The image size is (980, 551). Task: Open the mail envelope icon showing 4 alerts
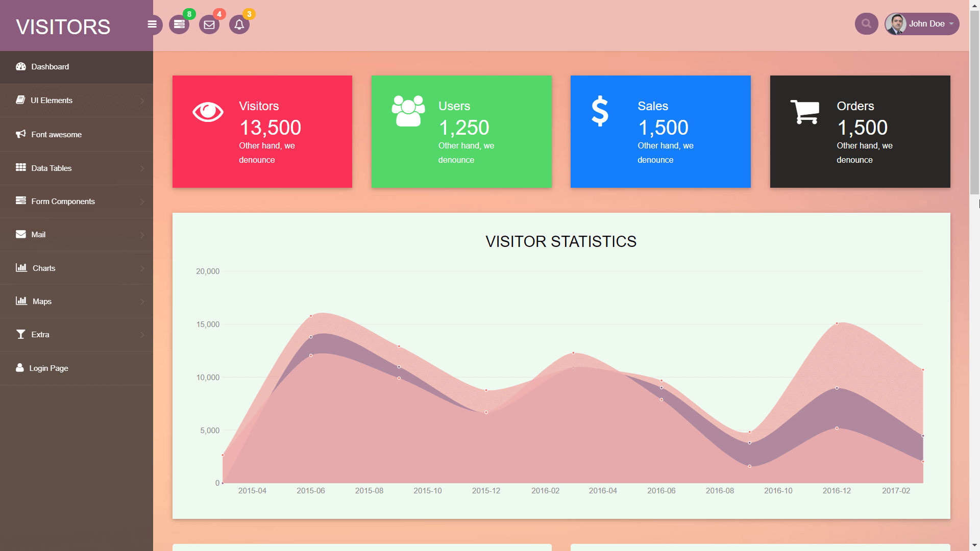[209, 24]
